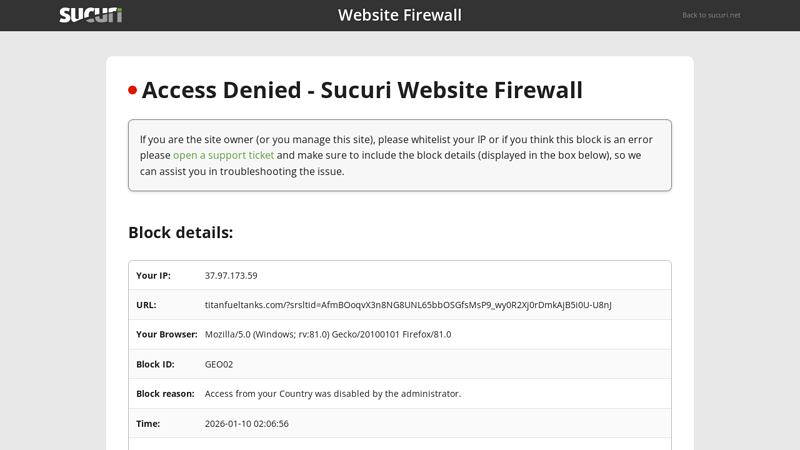
Task: Open the support ticket link
Action: coord(223,155)
